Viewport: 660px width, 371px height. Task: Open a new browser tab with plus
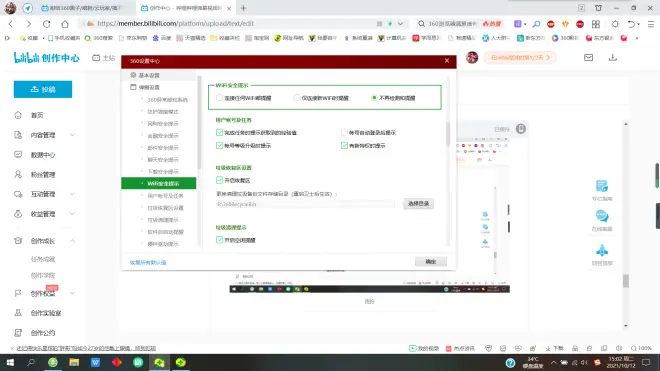point(243,8)
